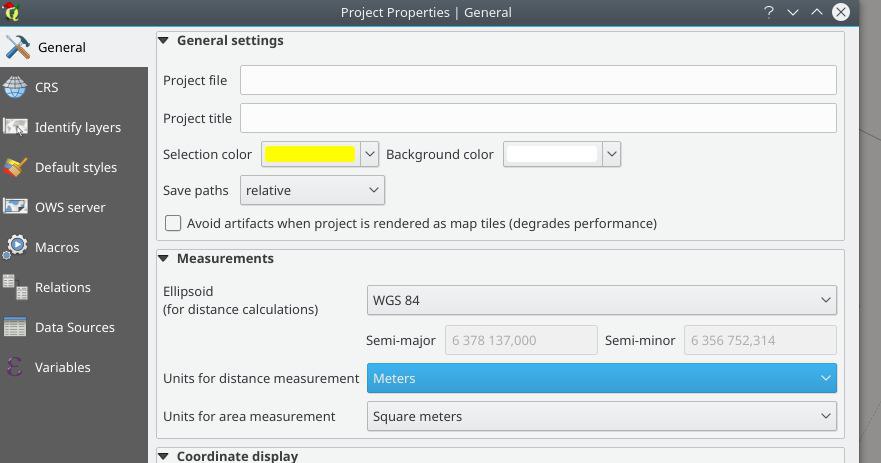881x463 pixels.
Task: Open the Meters distance units dropdown
Action: coord(602,378)
